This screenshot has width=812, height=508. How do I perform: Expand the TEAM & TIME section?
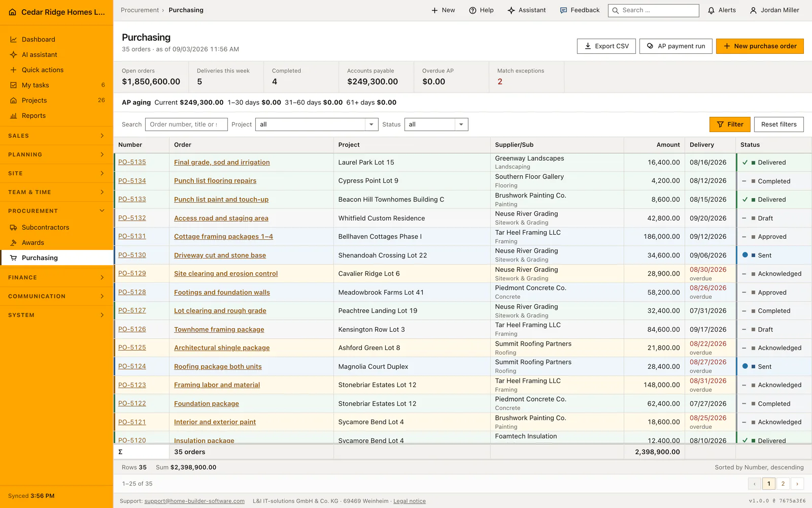click(x=56, y=192)
